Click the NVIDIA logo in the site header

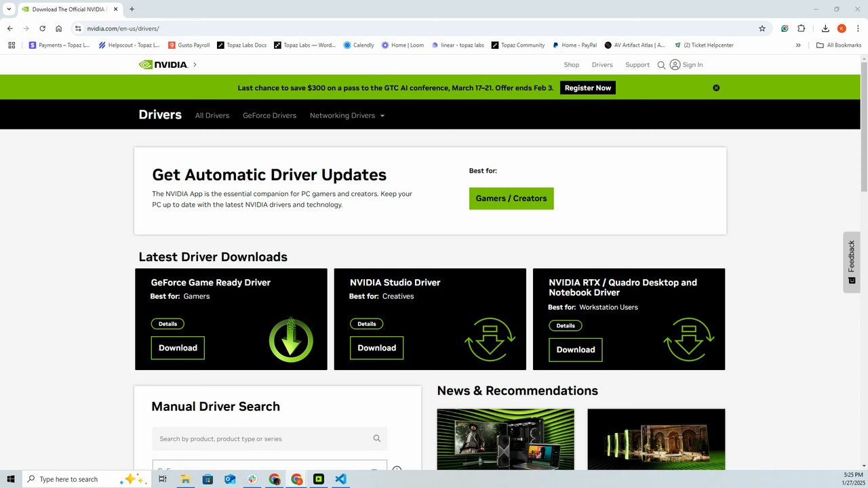pyautogui.click(x=163, y=64)
